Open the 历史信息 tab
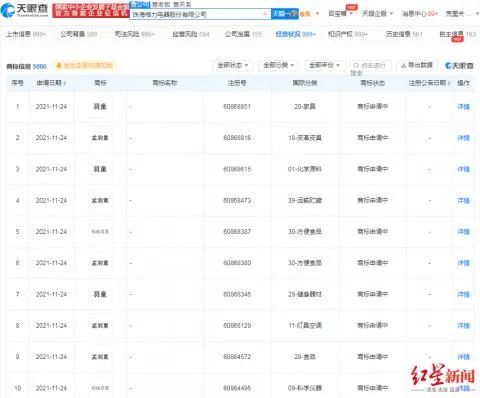Viewport: 480px width, 398px height. (x=404, y=34)
